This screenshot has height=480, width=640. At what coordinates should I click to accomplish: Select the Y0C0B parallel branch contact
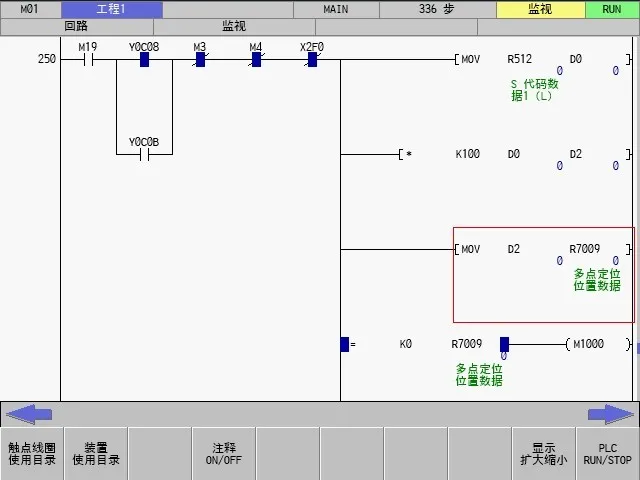(144, 155)
